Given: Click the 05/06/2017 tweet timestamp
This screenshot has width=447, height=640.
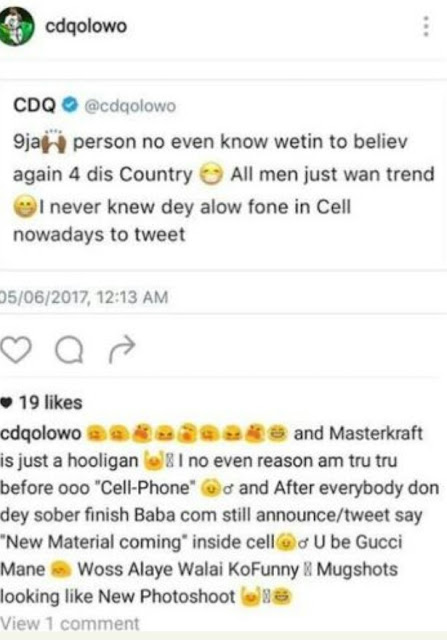Looking at the screenshot, I should tap(84, 297).
